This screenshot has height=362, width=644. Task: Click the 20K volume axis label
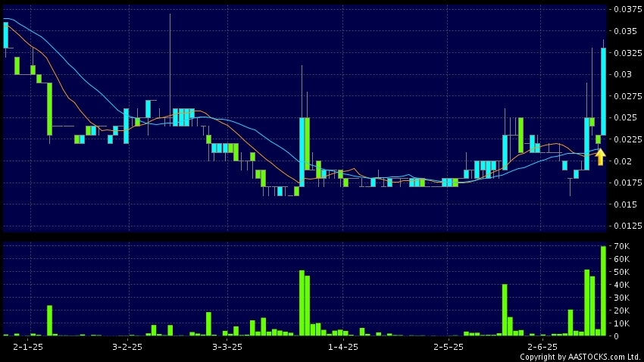tap(622, 311)
